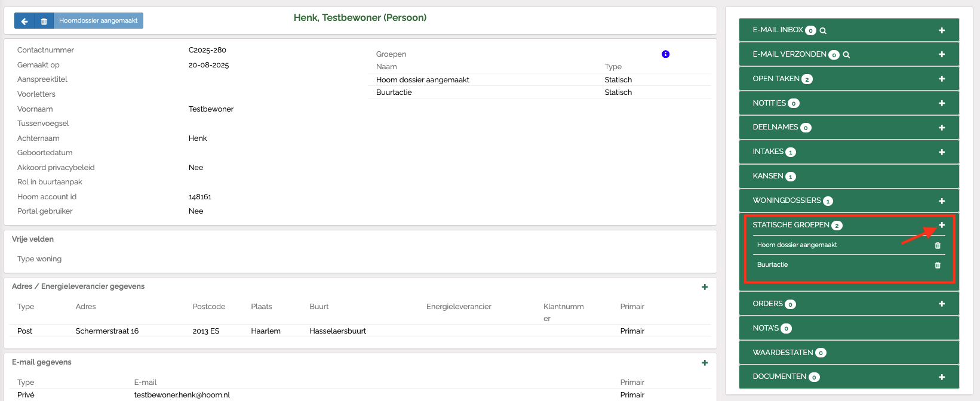Expand the Intakes section
This screenshot has height=401, width=980.
tap(768, 152)
